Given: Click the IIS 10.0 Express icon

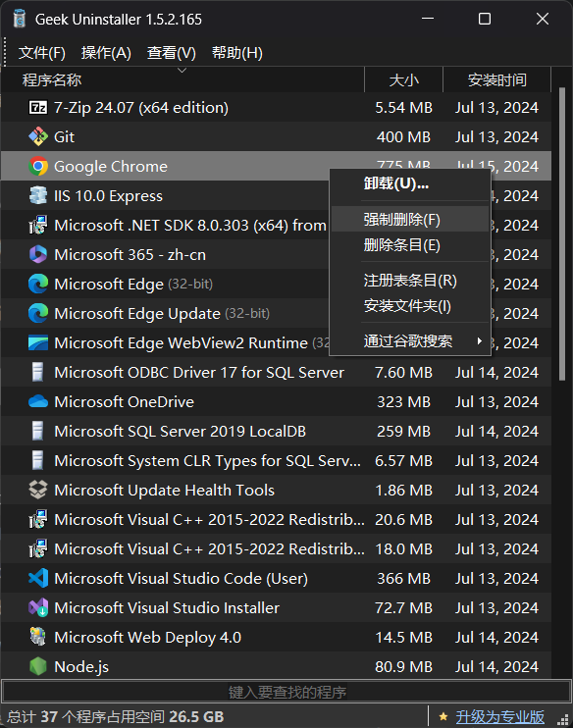Looking at the screenshot, I should click(38, 195).
